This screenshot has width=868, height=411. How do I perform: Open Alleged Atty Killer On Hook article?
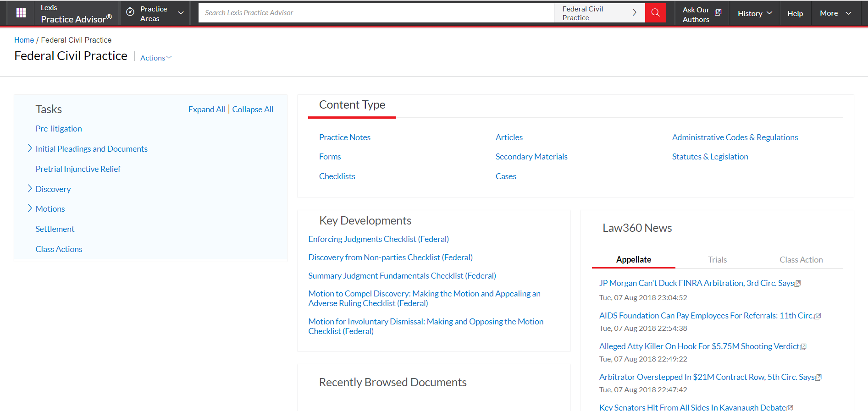(x=699, y=346)
